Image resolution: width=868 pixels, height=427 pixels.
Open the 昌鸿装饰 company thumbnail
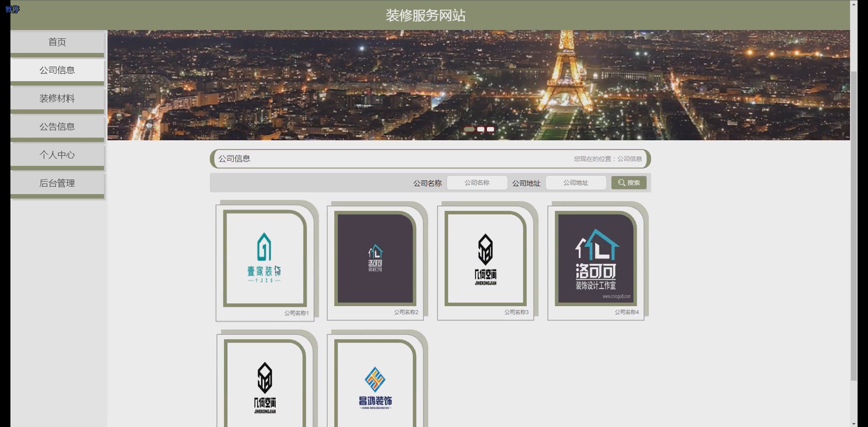click(375, 383)
